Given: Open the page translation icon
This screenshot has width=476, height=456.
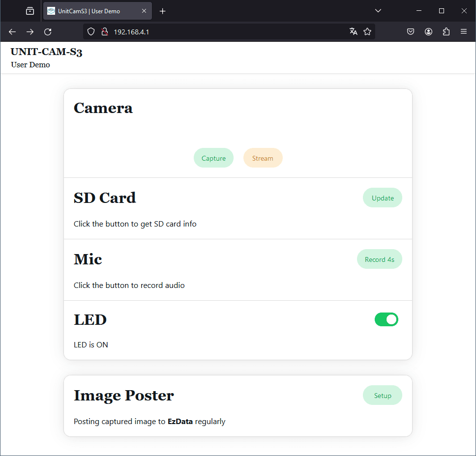Looking at the screenshot, I should coord(353,32).
